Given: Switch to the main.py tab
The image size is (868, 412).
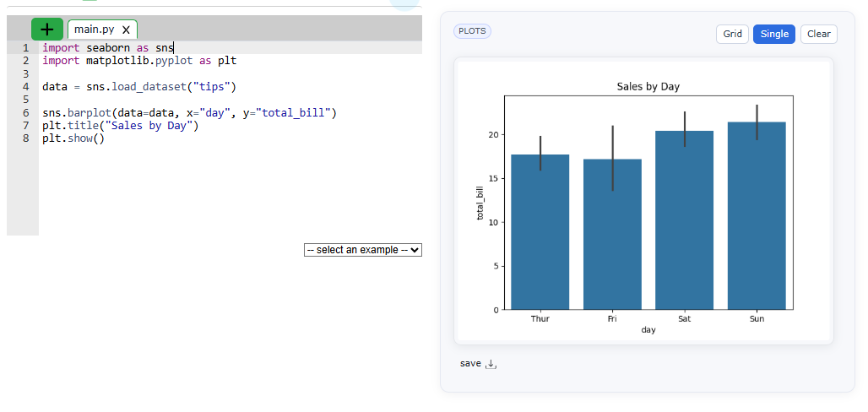Looking at the screenshot, I should [x=94, y=30].
